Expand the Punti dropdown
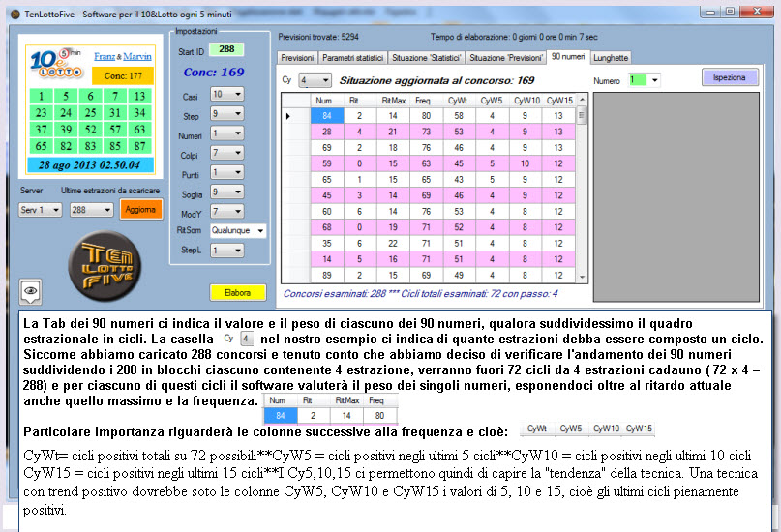Viewport: 781px width, 532px height. coord(227,172)
